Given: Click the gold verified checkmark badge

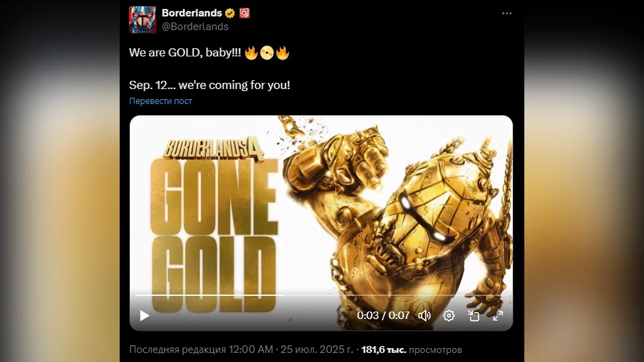Looking at the screenshot, I should point(230,13).
